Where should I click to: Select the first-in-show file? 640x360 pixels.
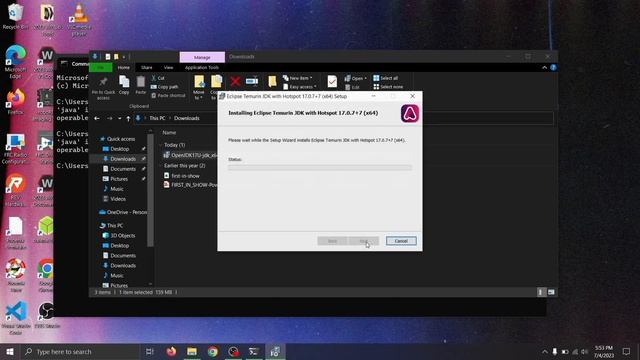(x=182, y=176)
